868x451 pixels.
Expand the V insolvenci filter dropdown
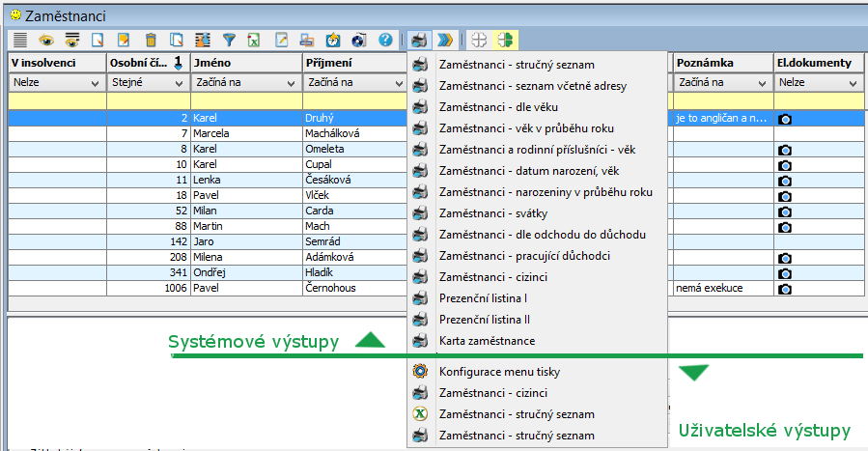click(96, 83)
